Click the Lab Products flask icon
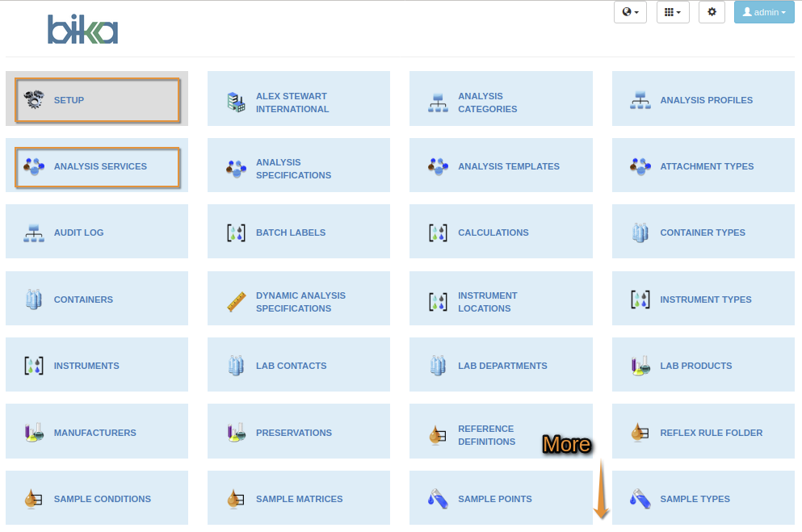 pyautogui.click(x=640, y=366)
